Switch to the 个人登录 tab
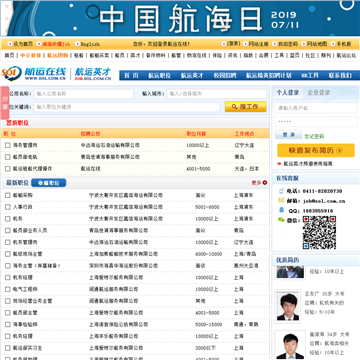 coord(288,92)
